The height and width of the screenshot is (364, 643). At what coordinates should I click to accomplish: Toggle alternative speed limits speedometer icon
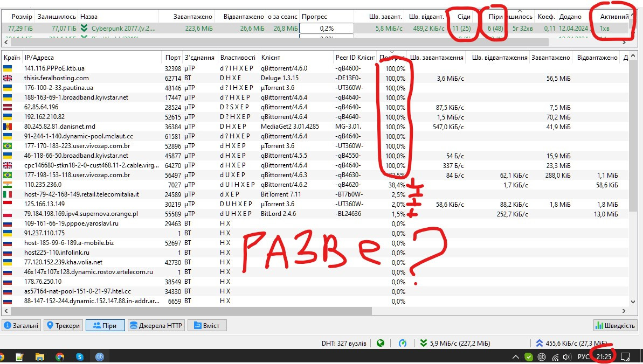[402, 343]
